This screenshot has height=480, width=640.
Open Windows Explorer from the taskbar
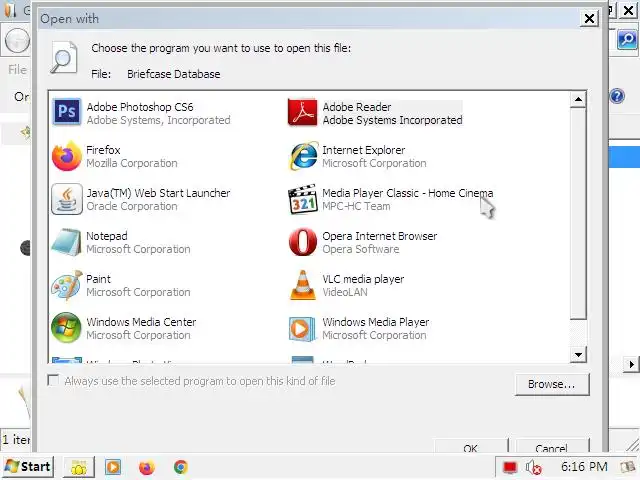[x=79, y=467]
